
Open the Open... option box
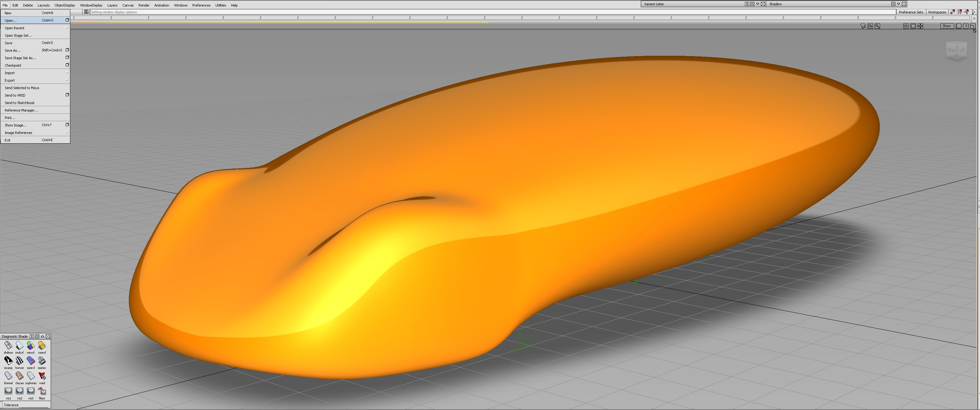pyautogui.click(x=67, y=20)
